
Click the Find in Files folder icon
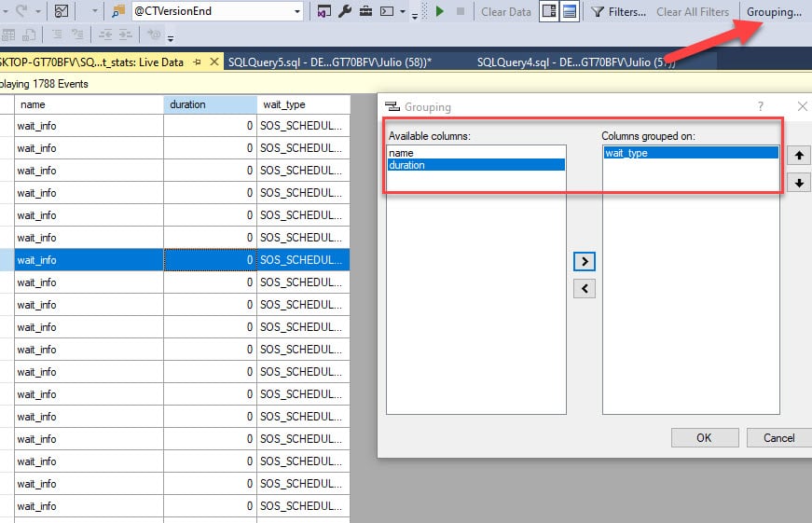(x=118, y=11)
